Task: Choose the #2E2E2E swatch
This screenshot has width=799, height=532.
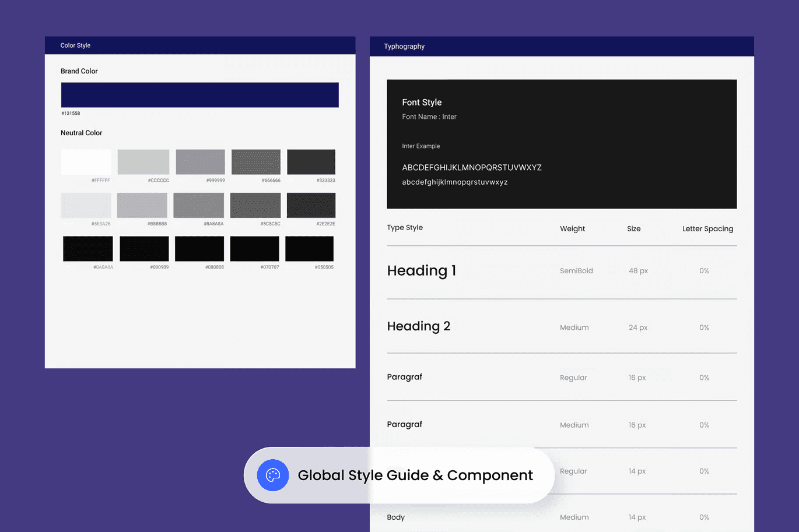Action: coord(311,206)
